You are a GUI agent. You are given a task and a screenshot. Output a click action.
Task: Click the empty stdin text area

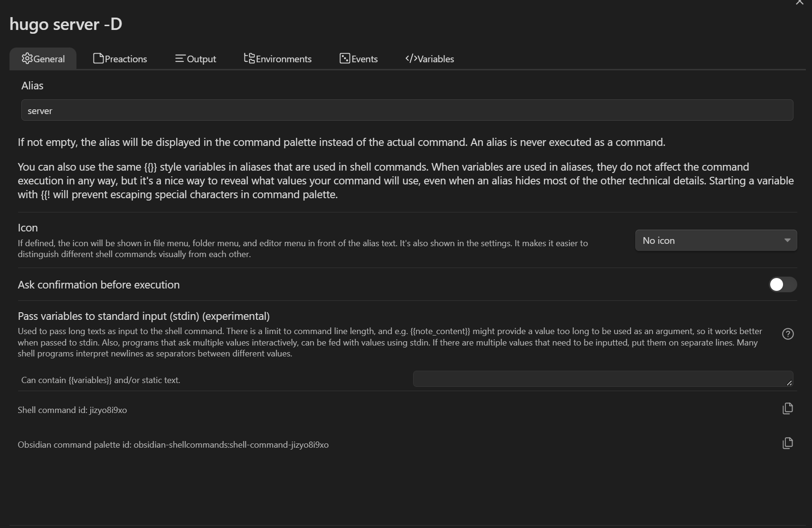coord(598,379)
